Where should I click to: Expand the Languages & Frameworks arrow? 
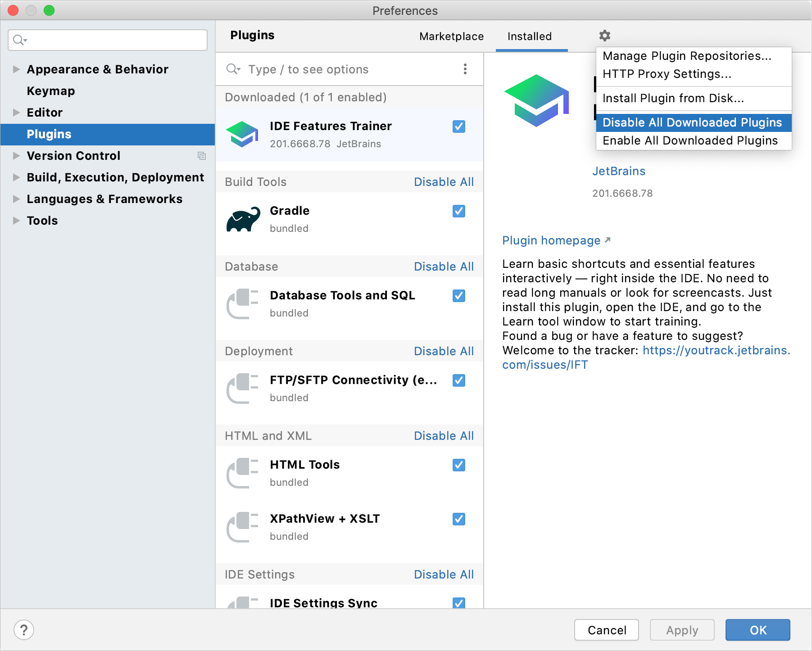[16, 199]
